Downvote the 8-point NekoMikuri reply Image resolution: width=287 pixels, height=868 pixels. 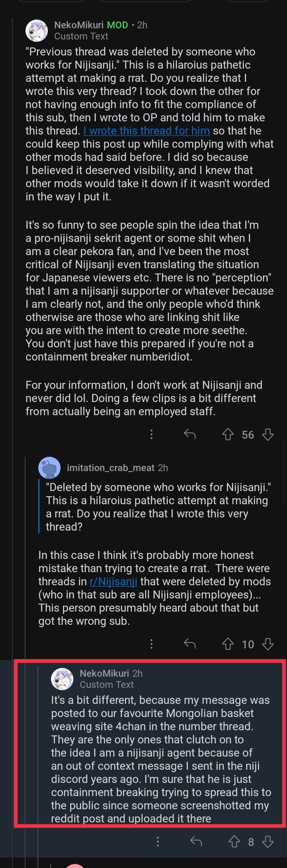268,842
